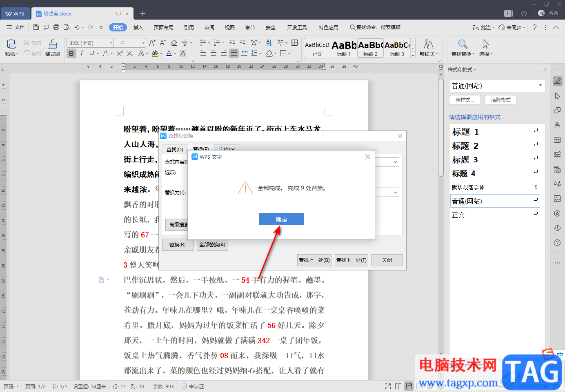The height and width of the screenshot is (392, 565).
Task: Select the Format Painter (格式刷) tool
Action: 53,48
